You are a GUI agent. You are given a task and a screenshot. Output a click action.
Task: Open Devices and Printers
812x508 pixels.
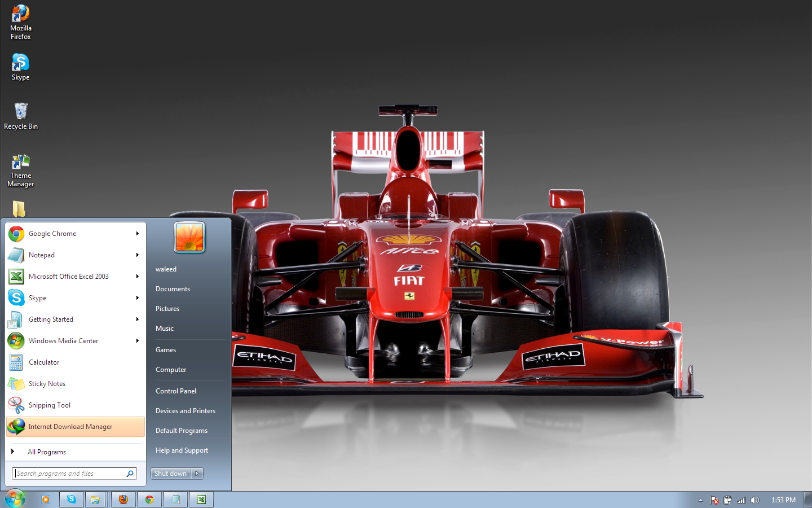[x=186, y=411]
